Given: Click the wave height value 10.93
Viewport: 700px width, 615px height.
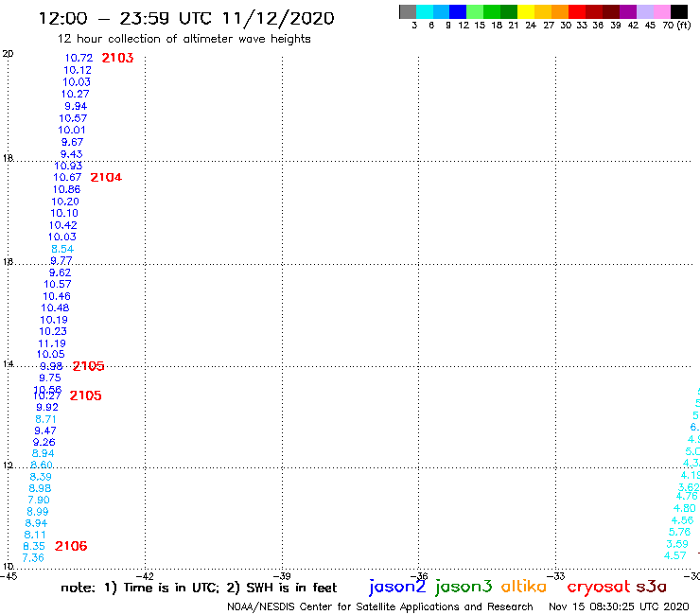Looking at the screenshot, I should click(x=68, y=166).
